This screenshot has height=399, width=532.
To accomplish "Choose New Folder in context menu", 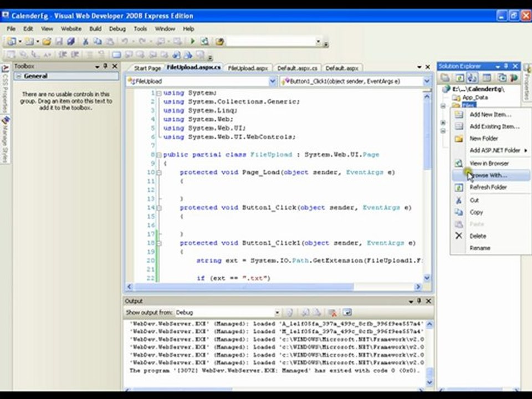I will point(490,139).
